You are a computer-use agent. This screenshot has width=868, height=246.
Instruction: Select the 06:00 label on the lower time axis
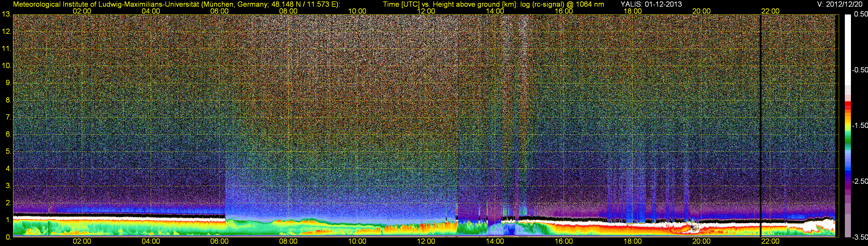click(219, 241)
